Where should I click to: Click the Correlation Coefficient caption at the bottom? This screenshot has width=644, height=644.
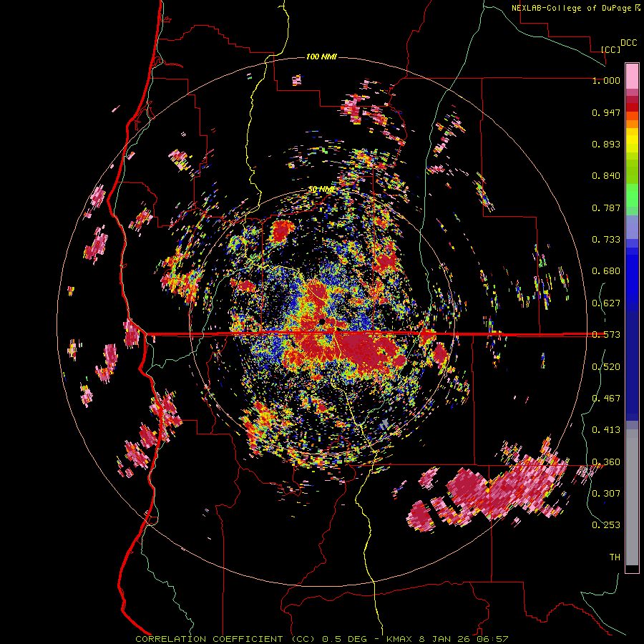pos(322,639)
